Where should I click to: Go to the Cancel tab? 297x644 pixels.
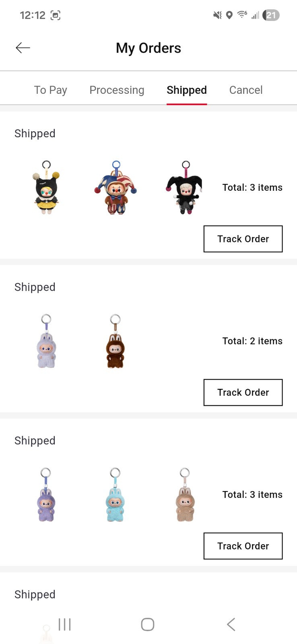pos(246,90)
